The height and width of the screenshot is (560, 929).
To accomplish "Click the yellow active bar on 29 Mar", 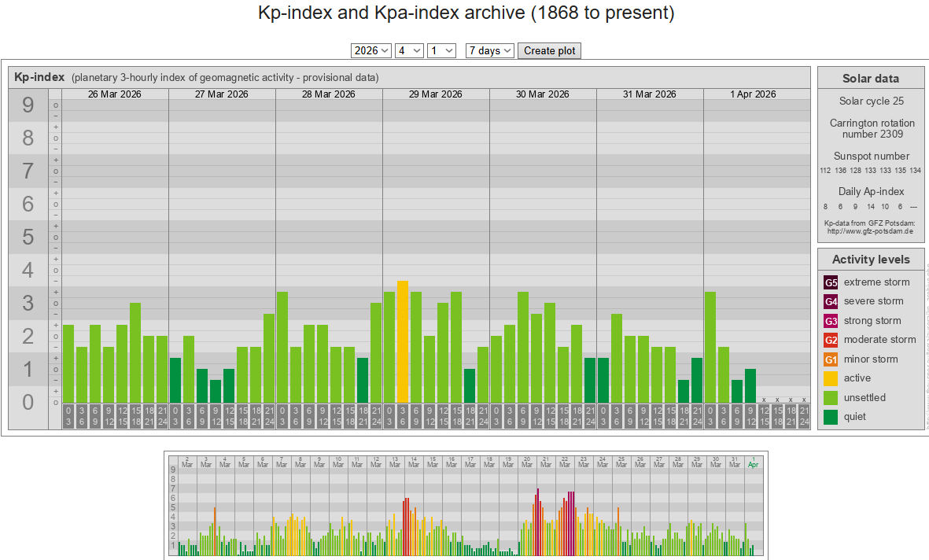I will tap(403, 341).
